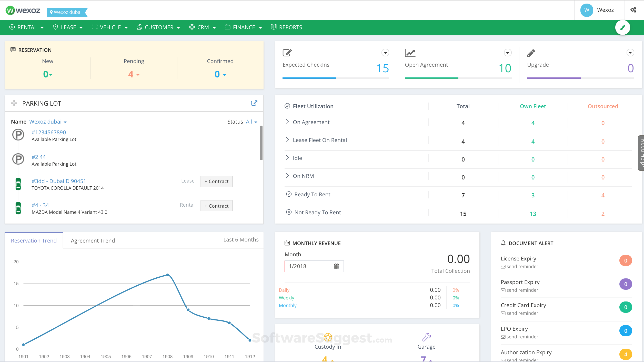Click the Fleet Utilization compass icon
The width and height of the screenshot is (644, 363).
[287, 106]
